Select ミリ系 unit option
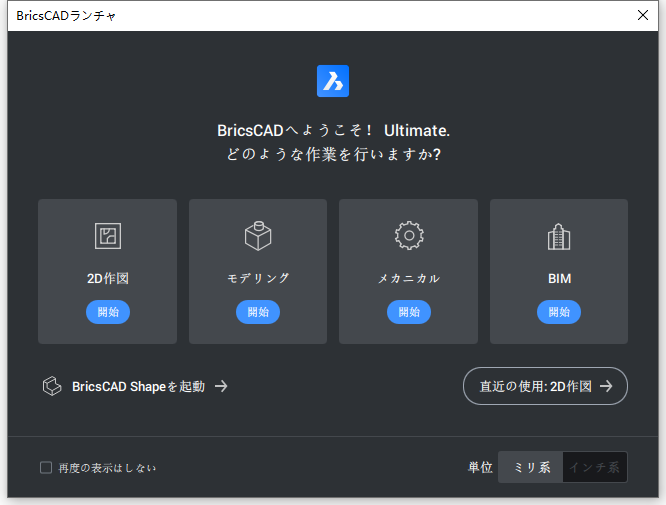The width and height of the screenshot is (666, 505). [x=531, y=467]
